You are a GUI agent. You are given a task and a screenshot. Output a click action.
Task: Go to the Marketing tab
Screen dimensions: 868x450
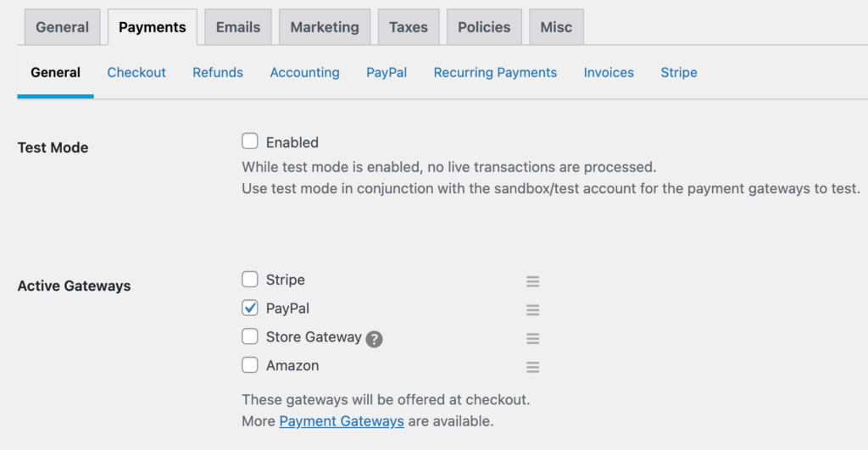(x=325, y=27)
